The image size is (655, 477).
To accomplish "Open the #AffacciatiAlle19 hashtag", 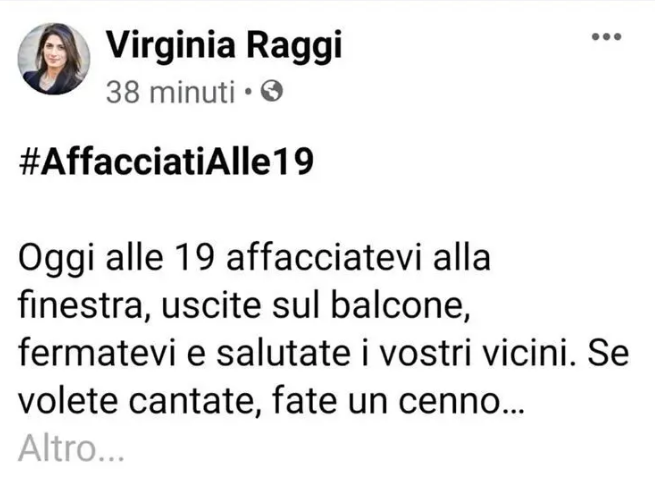I will tap(166, 162).
